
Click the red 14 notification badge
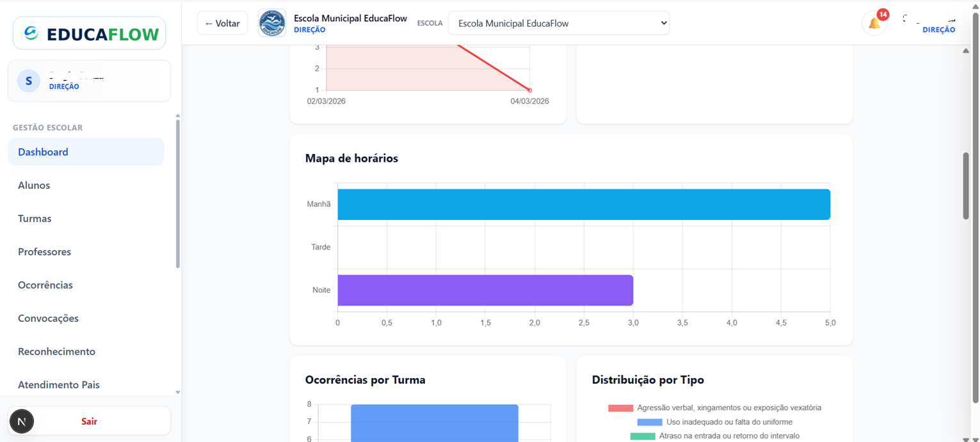point(883,15)
